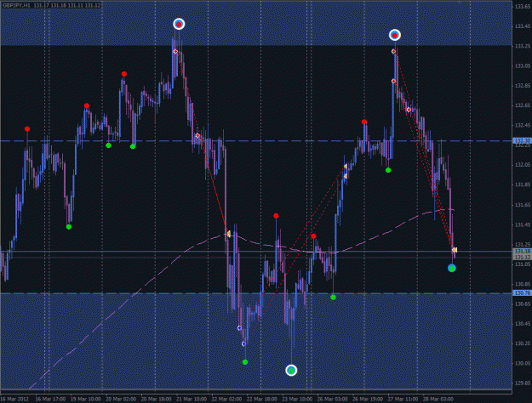
Task: Select the orange double arrow near 131.18 on 28 Mar
Action: point(455,250)
